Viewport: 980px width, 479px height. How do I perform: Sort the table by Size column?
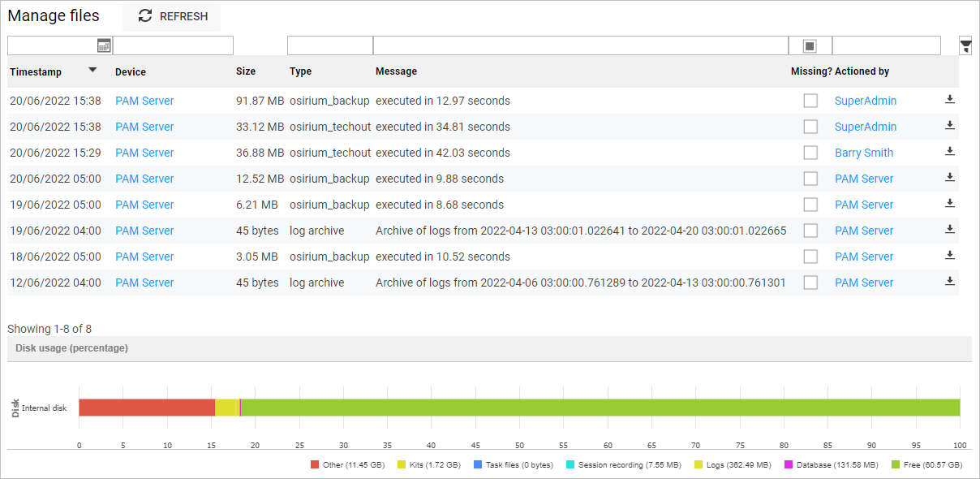(246, 71)
